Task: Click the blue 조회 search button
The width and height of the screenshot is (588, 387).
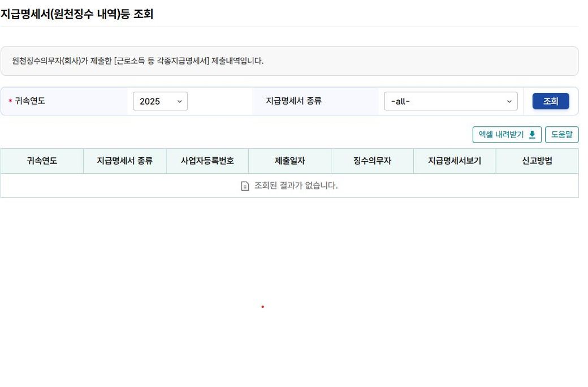Action: 550,101
